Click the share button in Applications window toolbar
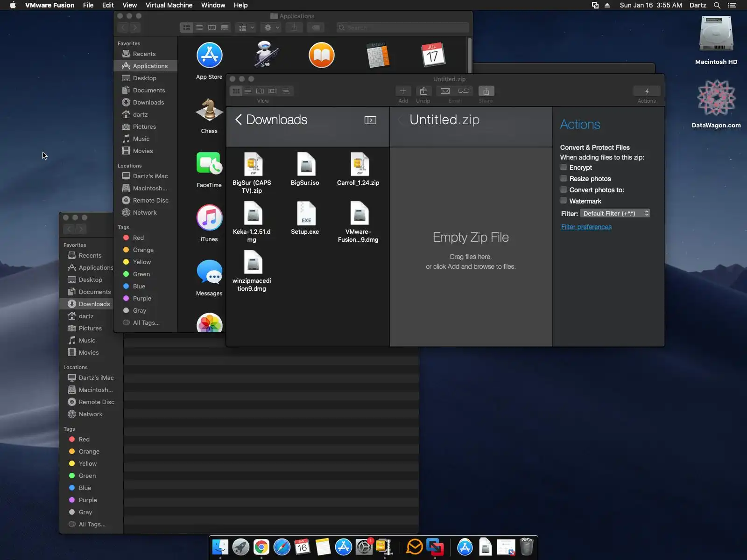The image size is (747, 560). coord(294,28)
